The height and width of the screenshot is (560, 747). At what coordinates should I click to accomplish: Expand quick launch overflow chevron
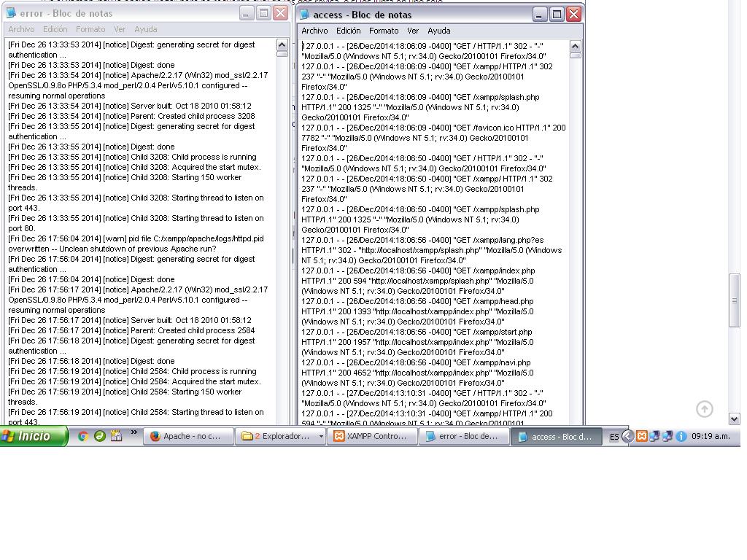tap(134, 432)
